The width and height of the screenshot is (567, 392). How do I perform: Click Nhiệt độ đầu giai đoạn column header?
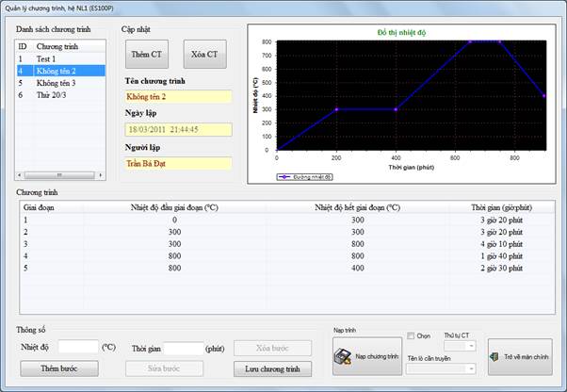174,207
